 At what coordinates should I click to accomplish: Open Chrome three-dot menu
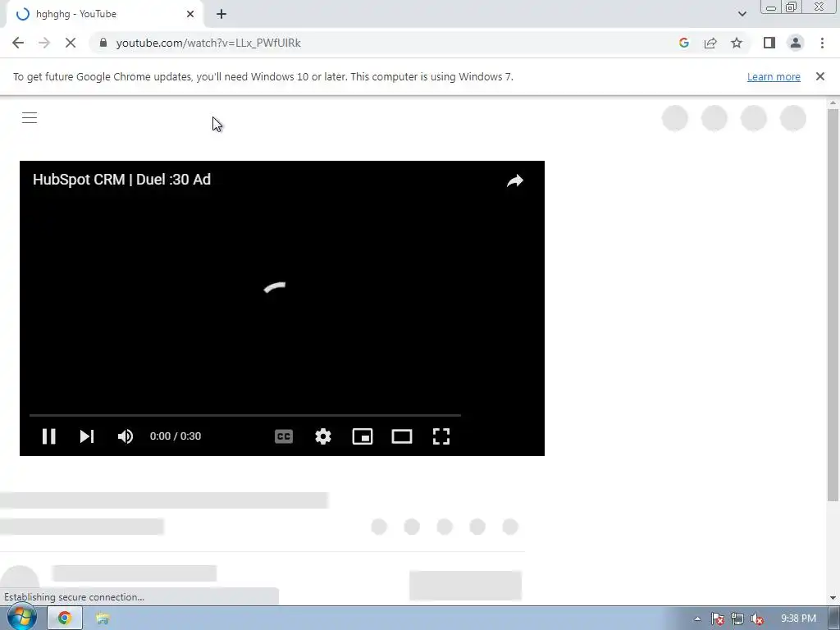[x=822, y=43]
